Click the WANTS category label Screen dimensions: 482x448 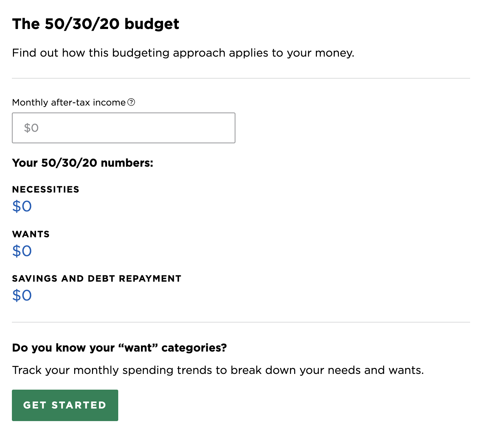(x=31, y=234)
